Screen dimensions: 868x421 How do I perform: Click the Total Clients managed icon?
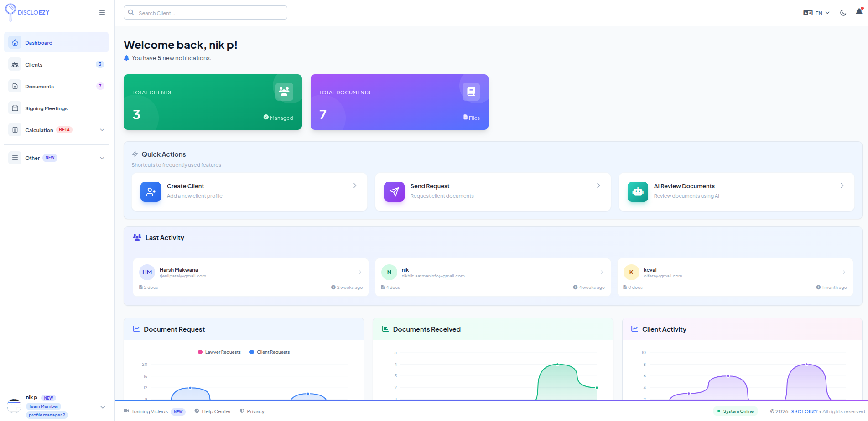[266, 117]
